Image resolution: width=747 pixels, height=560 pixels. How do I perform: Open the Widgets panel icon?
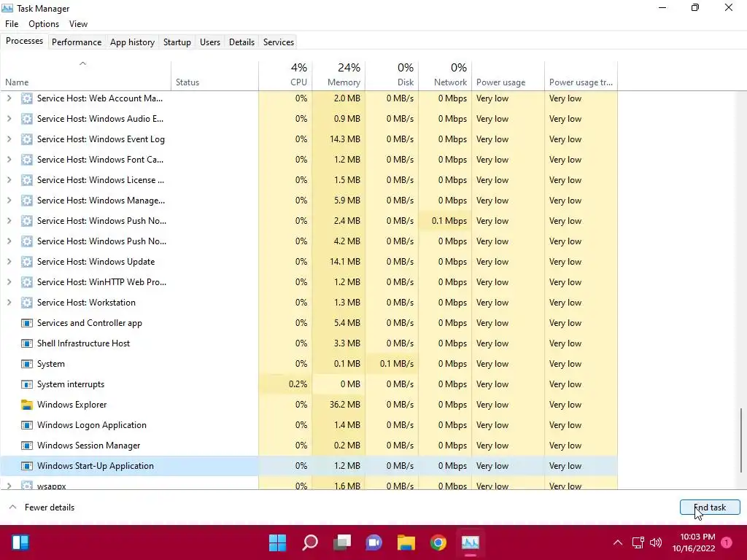pyautogui.click(x=20, y=542)
